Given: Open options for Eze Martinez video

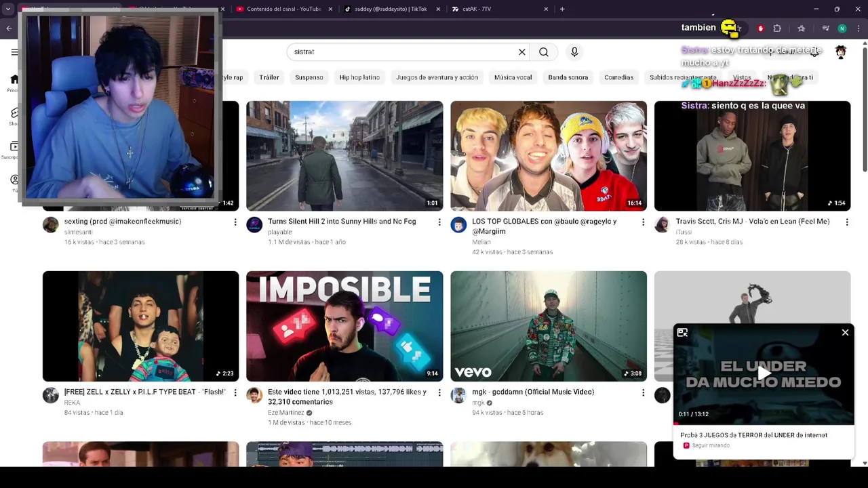Looking at the screenshot, I should click(x=439, y=392).
